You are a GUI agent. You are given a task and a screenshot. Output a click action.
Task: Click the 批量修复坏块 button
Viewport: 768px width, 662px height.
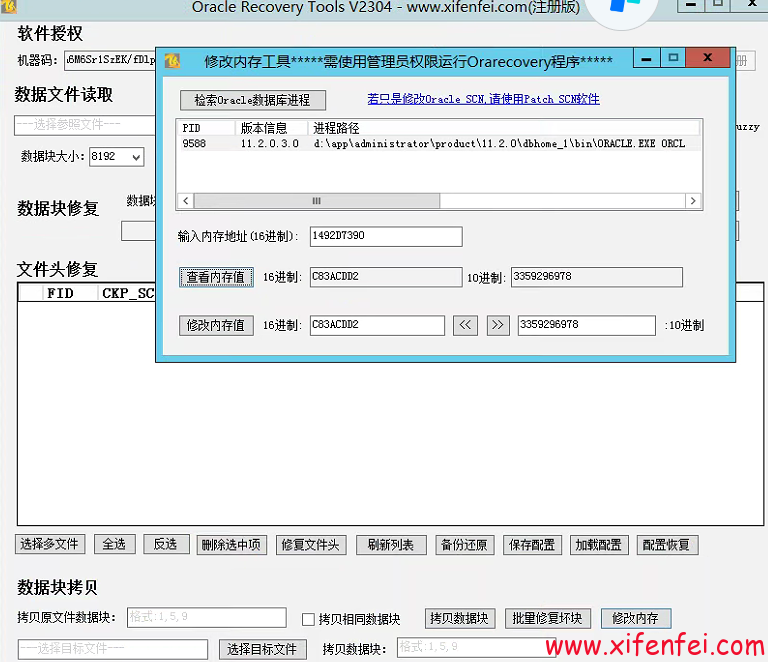point(548,618)
